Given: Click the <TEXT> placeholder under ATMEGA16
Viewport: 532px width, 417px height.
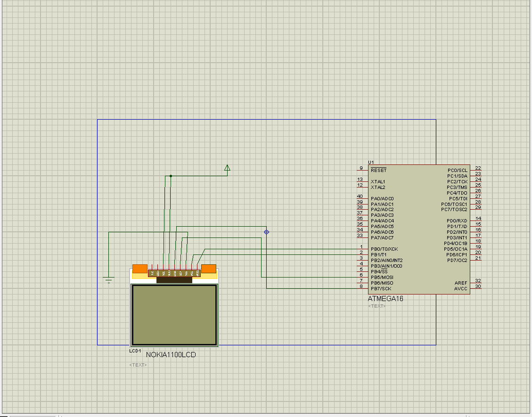Looking at the screenshot, I should click(376, 306).
